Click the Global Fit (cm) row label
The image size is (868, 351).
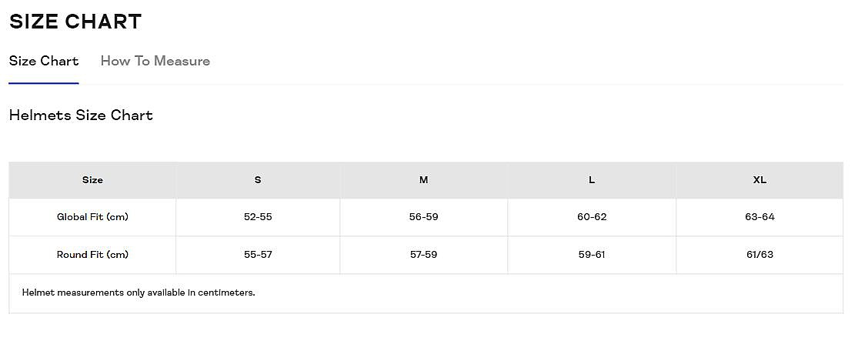point(92,217)
